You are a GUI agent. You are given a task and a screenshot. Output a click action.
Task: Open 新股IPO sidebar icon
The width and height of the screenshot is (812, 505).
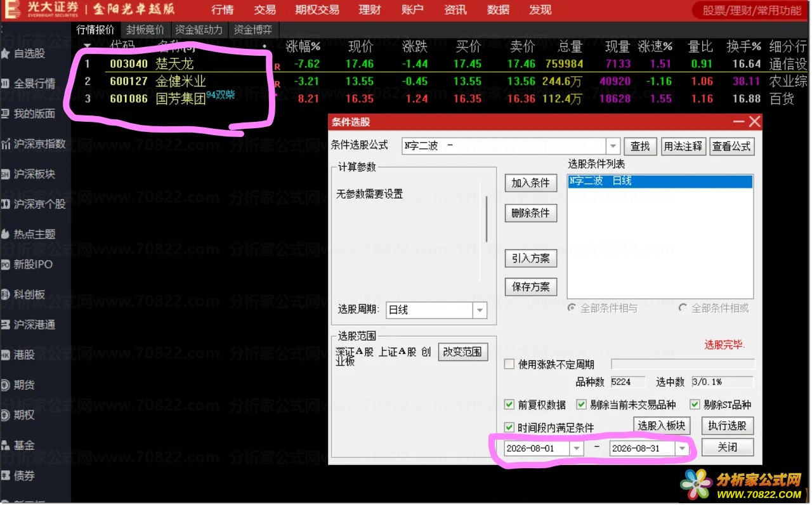click(5, 264)
